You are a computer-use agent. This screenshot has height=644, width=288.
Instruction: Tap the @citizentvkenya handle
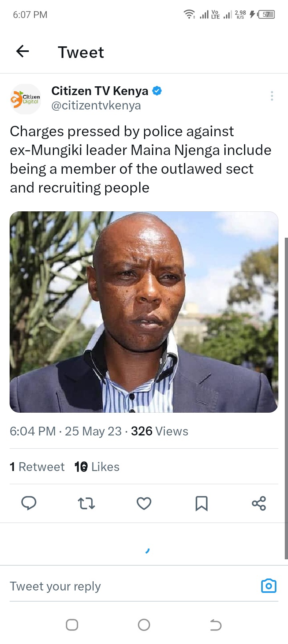tap(96, 105)
